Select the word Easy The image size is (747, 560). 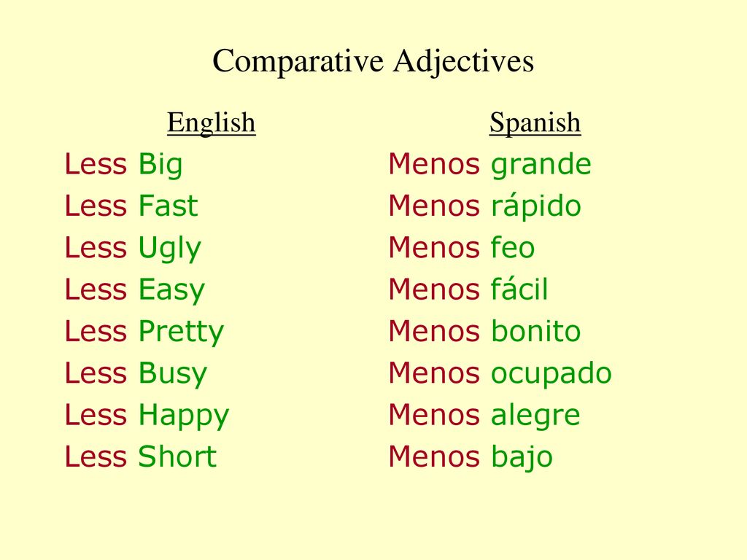tap(171, 290)
